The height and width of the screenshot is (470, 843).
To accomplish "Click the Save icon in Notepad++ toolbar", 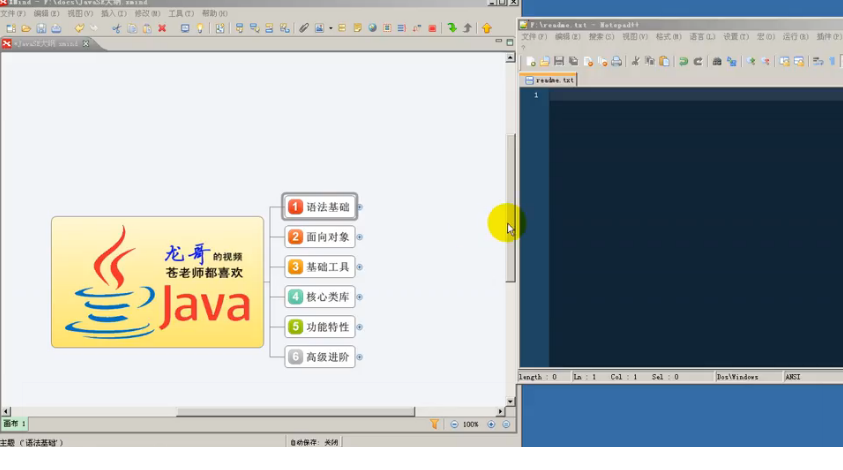I will click(x=559, y=61).
